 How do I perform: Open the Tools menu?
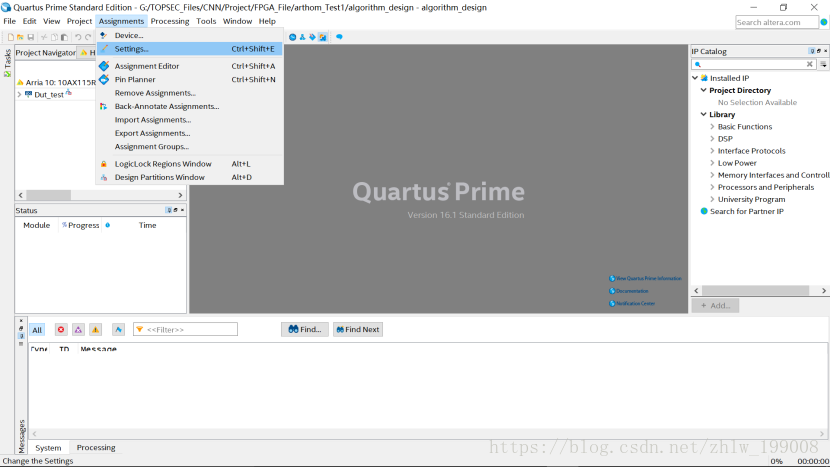[206, 21]
